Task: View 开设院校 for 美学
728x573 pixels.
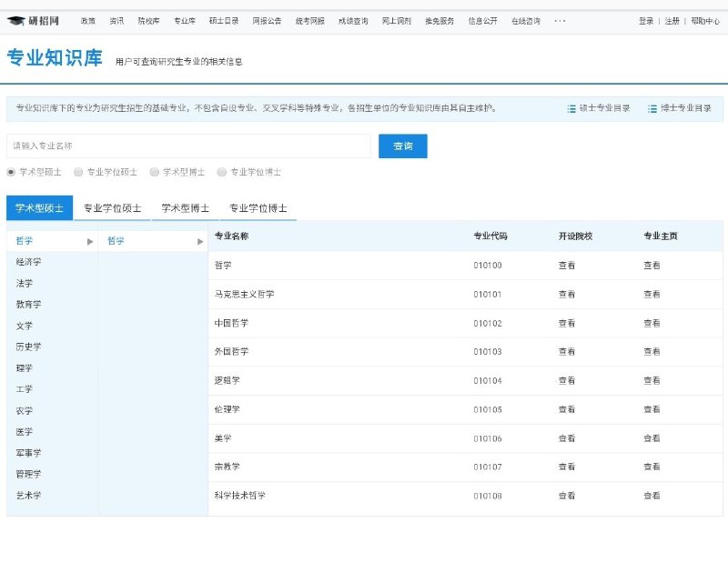Action: pos(567,438)
